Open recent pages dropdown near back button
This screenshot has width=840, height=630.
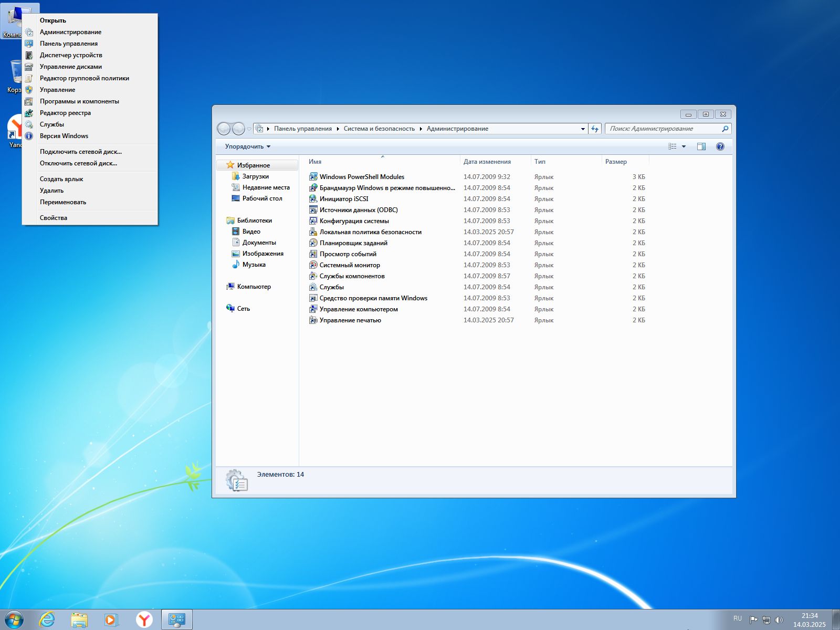(x=249, y=129)
